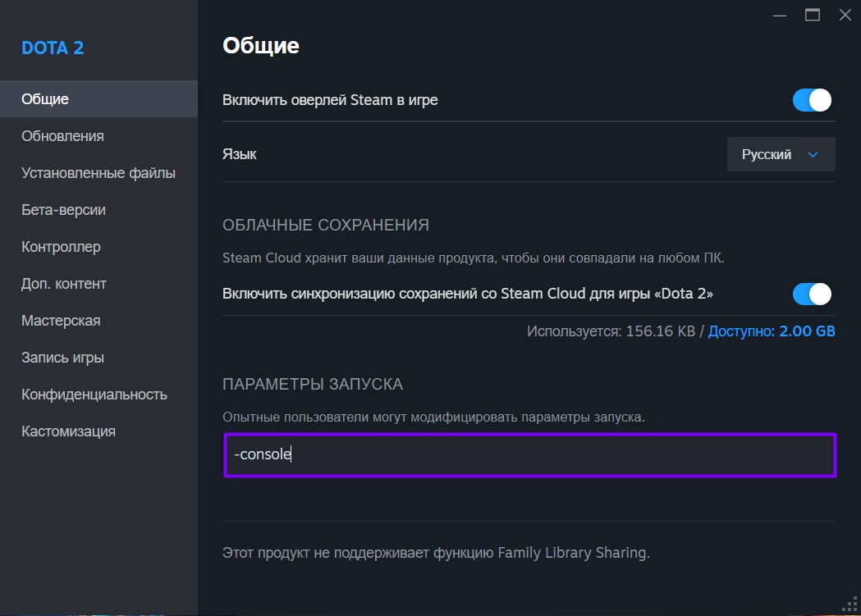This screenshot has width=861, height=616.
Task: Open the Контроллер settings section
Action: coord(61,247)
